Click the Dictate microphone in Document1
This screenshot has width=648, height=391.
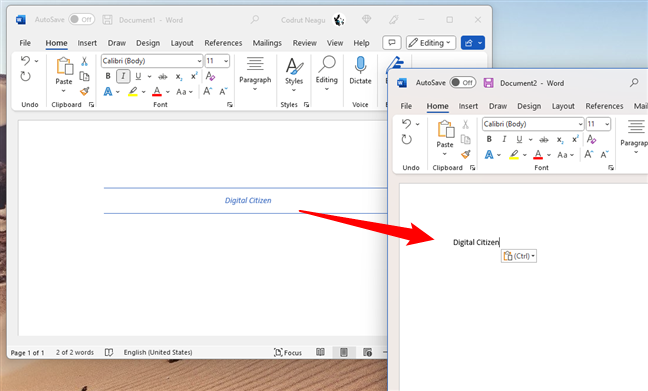click(x=360, y=65)
